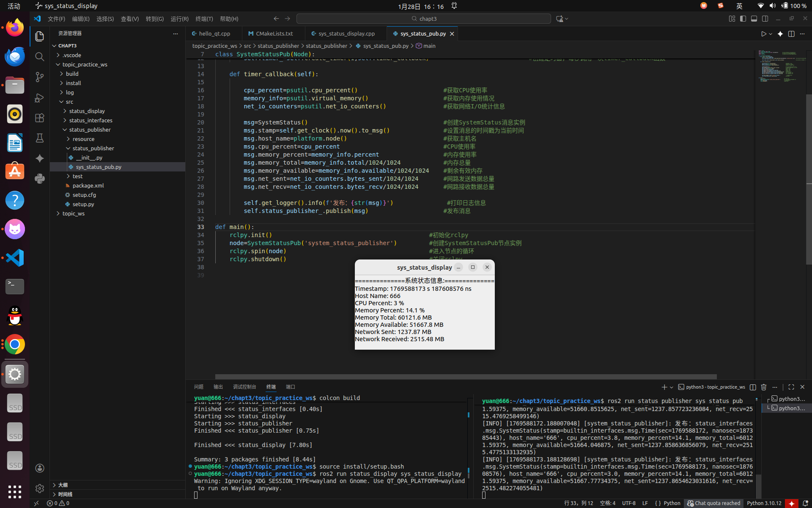812x508 pixels.
Task: Expand the build folder
Action: point(118,74)
